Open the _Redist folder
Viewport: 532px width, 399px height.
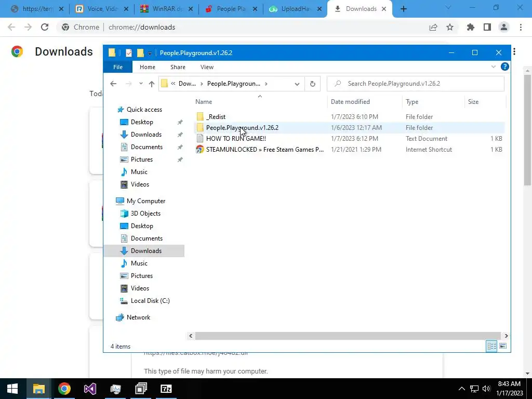(x=216, y=117)
